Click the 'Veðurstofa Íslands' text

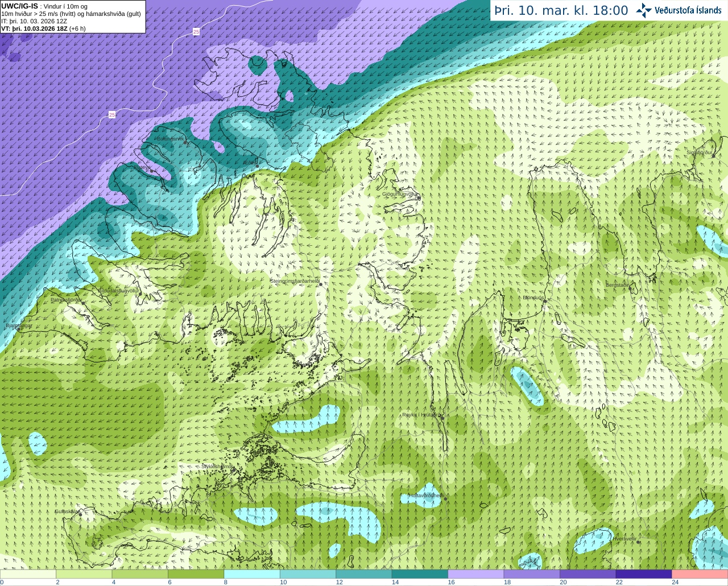[x=688, y=10]
